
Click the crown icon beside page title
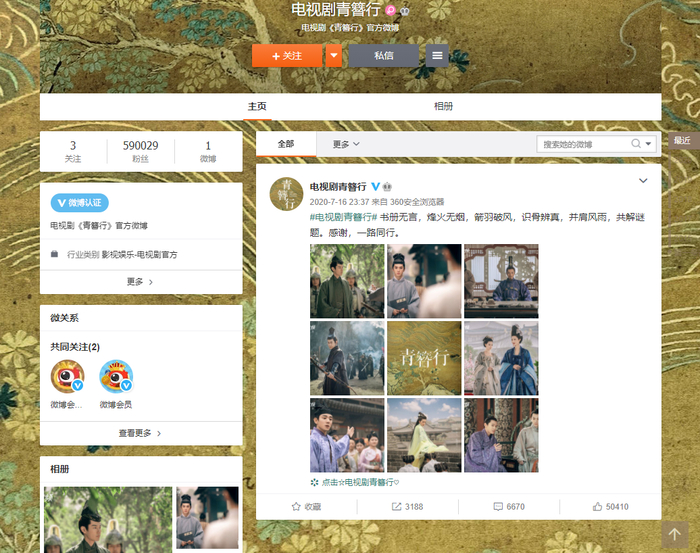coord(404,11)
